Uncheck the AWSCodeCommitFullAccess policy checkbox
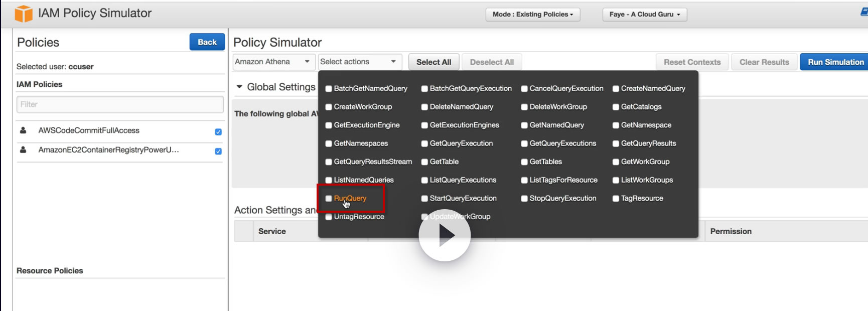 coord(218,132)
